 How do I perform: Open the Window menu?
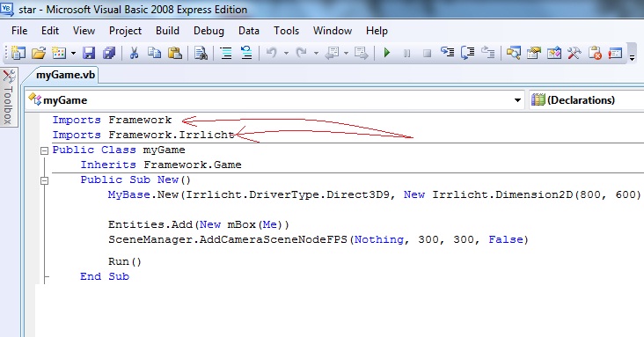(x=333, y=31)
